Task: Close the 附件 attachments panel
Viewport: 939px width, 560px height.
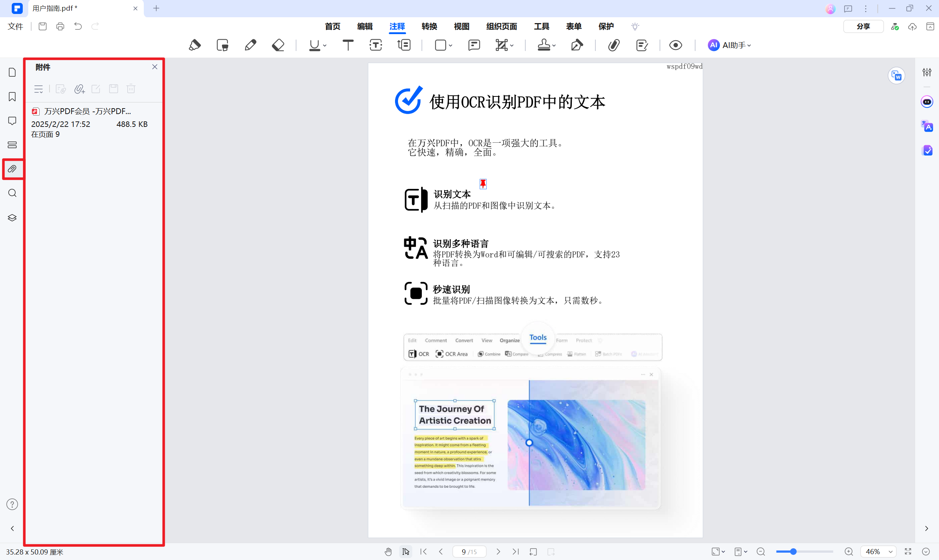Action: coord(154,66)
